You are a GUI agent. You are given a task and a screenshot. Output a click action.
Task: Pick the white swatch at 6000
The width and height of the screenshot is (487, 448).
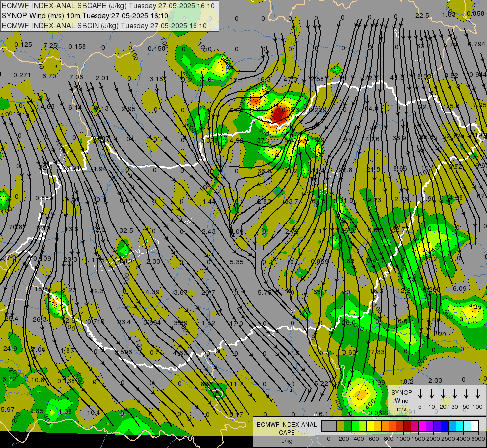[x=474, y=426]
